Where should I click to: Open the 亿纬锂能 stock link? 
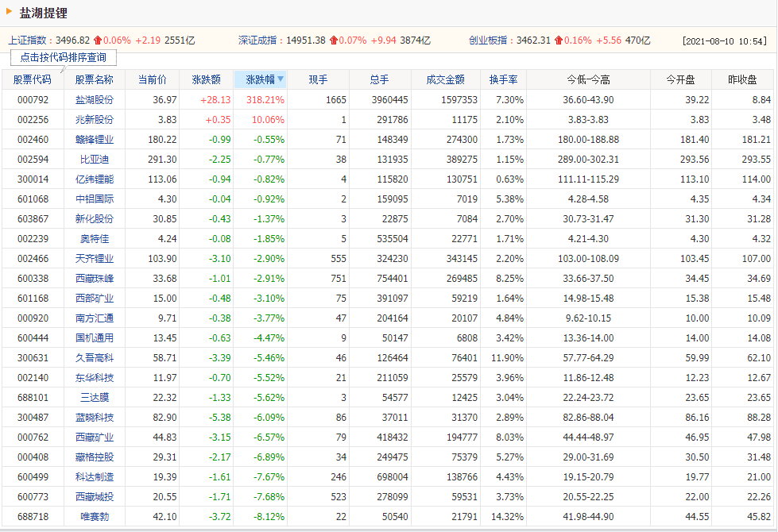pos(95,179)
